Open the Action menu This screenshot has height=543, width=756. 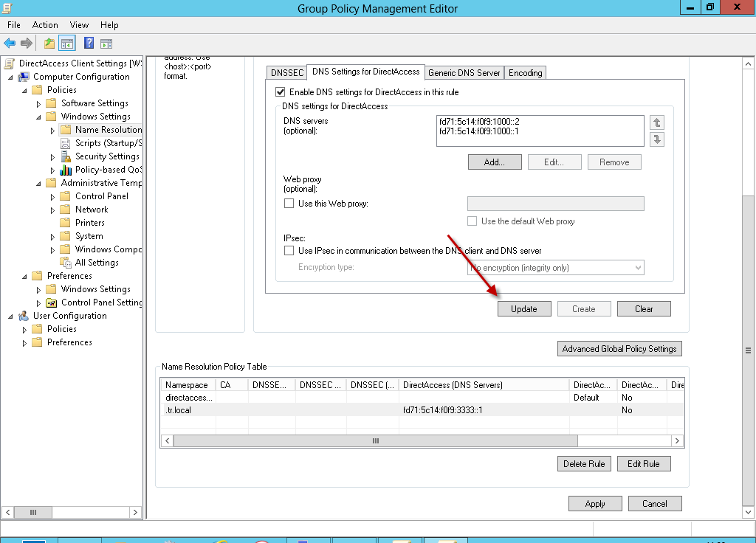45,25
